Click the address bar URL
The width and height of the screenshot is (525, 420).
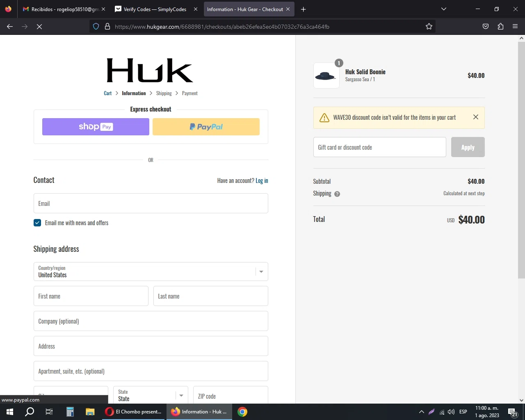pyautogui.click(x=222, y=27)
